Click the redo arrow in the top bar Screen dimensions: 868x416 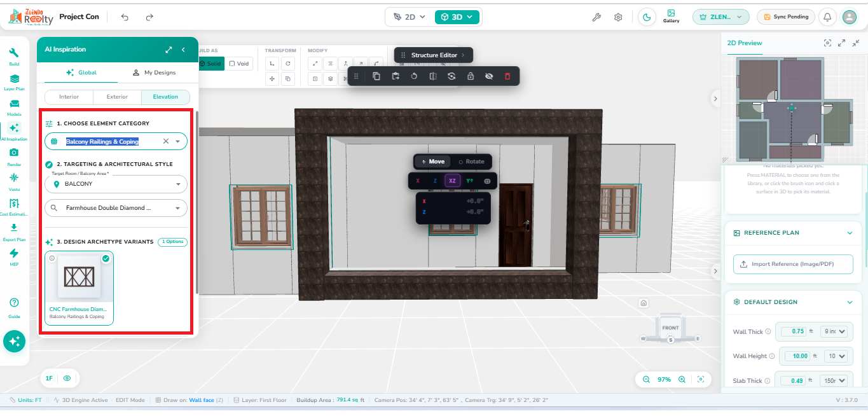pyautogui.click(x=149, y=17)
